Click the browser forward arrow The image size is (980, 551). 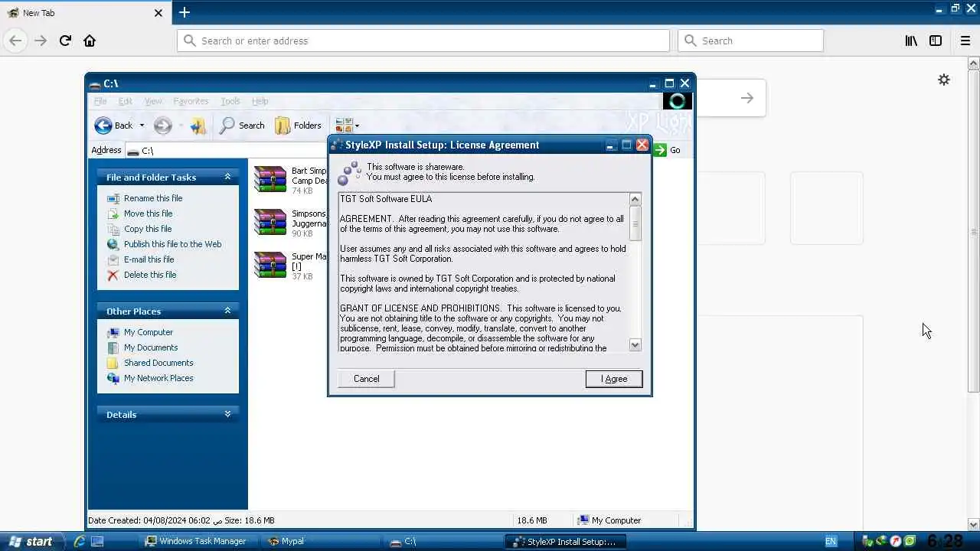[x=41, y=41]
